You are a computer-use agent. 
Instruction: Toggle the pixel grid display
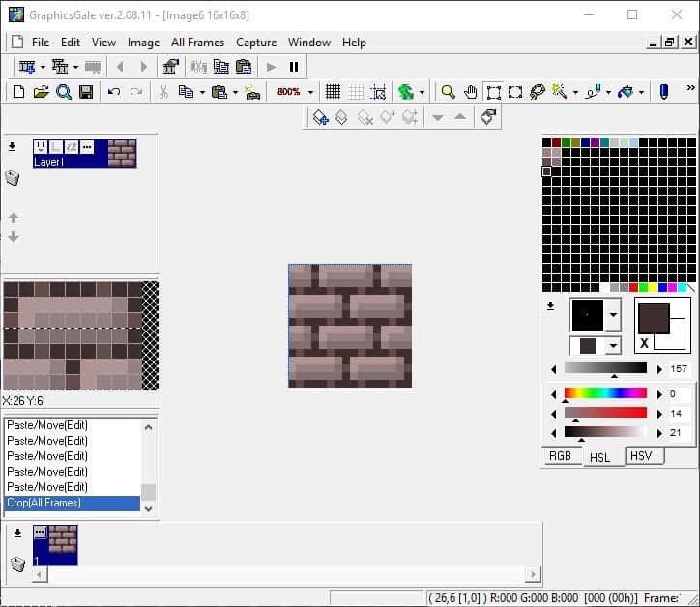(x=333, y=92)
